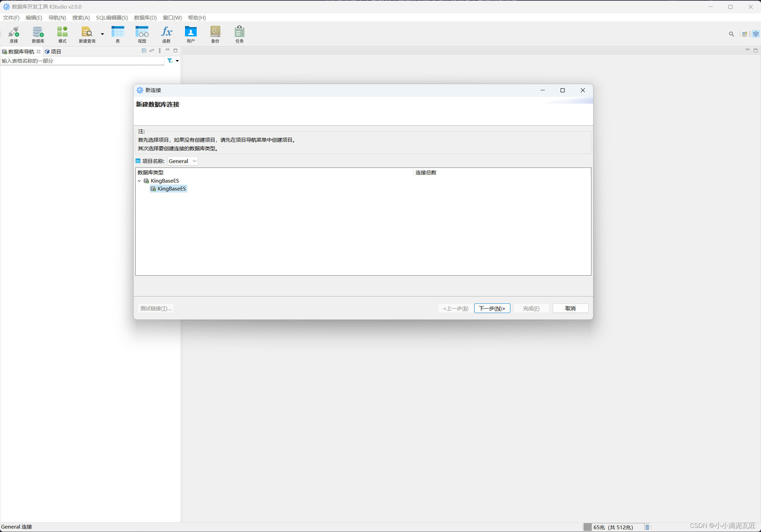
Task: Open the 项目名称 General dropdown
Action: tap(183, 161)
